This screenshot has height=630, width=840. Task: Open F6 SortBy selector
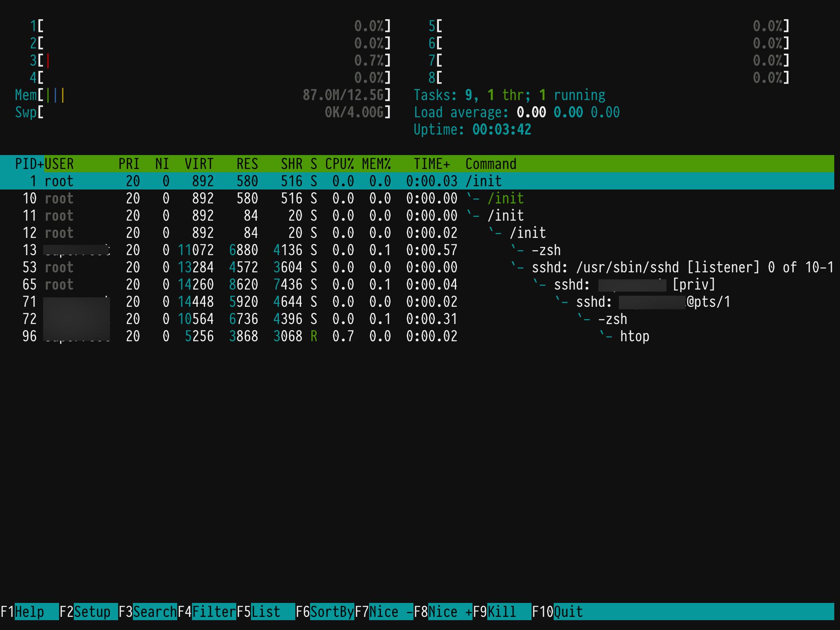coord(331,612)
